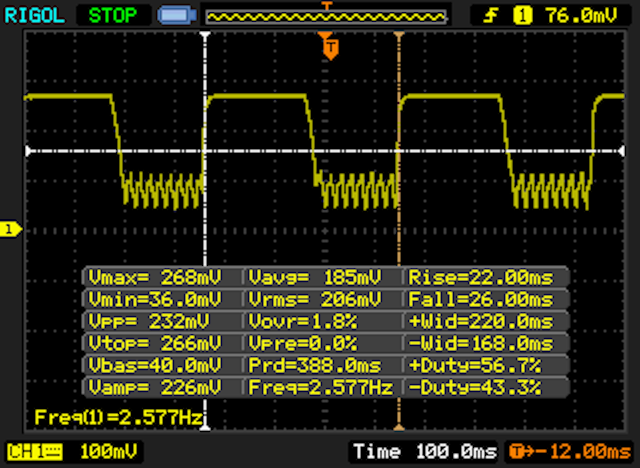This screenshot has width=640, height=468.
Task: Click the -Duty=43.3% measurement
Action: pyautogui.click(x=475, y=387)
